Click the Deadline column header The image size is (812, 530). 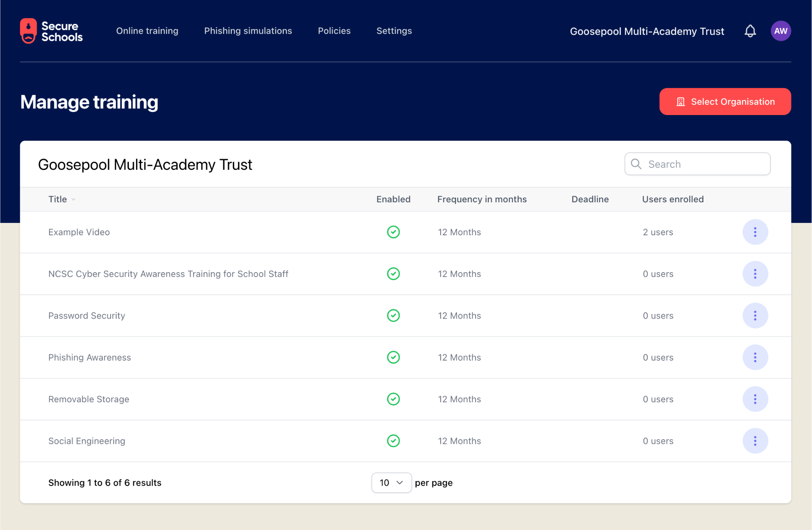click(590, 199)
